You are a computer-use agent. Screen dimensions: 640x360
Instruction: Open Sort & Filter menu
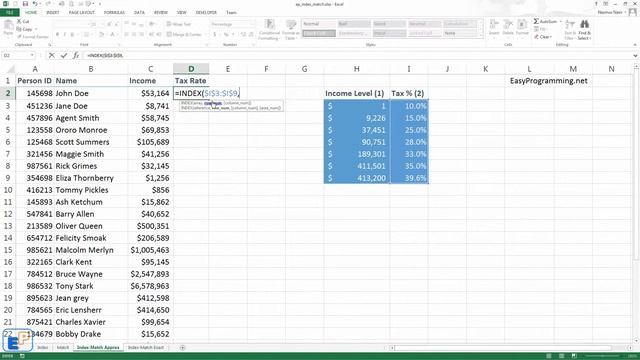pos(570,29)
